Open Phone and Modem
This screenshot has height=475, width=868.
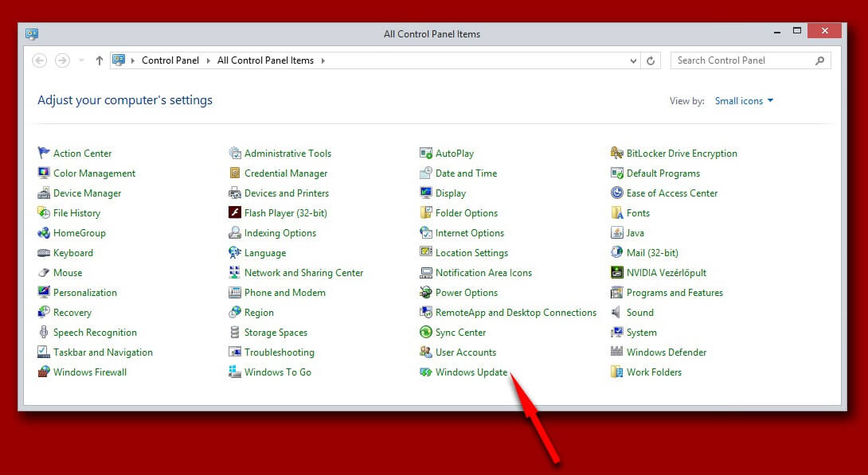pyautogui.click(x=284, y=293)
